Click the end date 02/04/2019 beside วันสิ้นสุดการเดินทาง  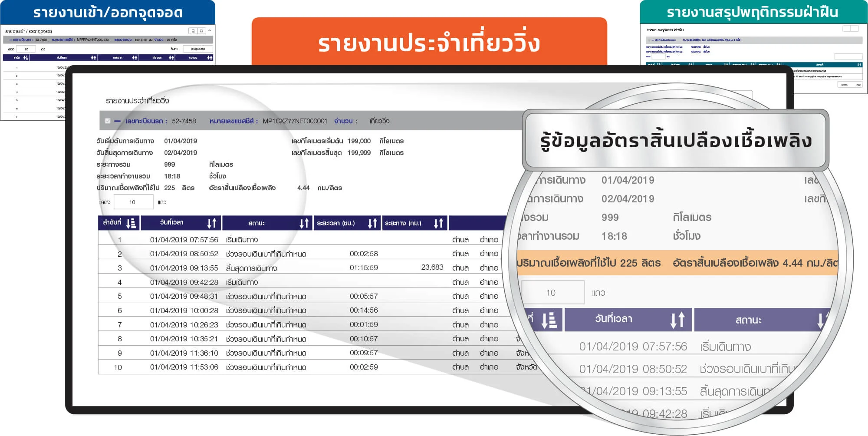coord(181,153)
